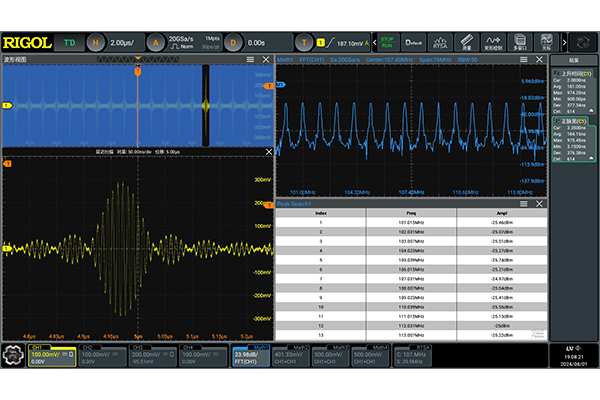Open the horizontal timebase 2.00µs setting

click(x=118, y=42)
